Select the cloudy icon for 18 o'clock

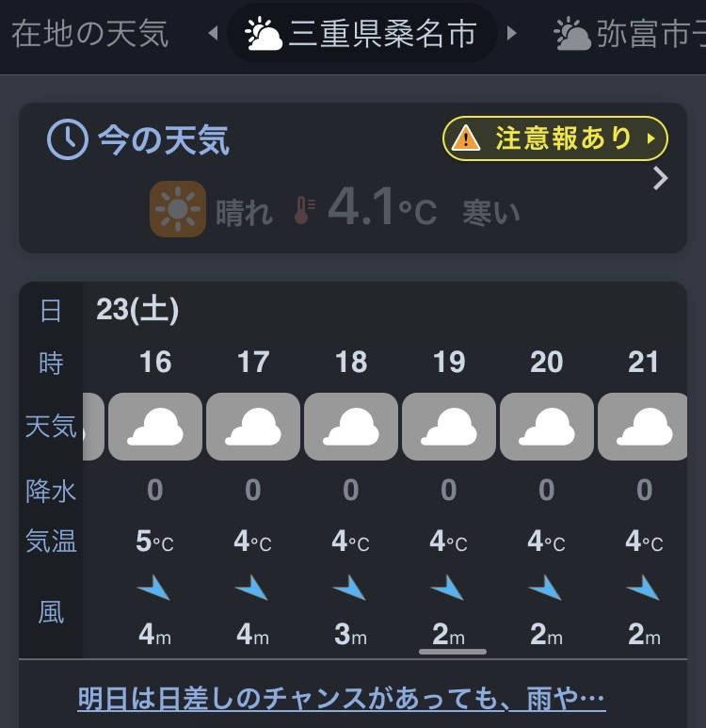pyautogui.click(x=351, y=427)
